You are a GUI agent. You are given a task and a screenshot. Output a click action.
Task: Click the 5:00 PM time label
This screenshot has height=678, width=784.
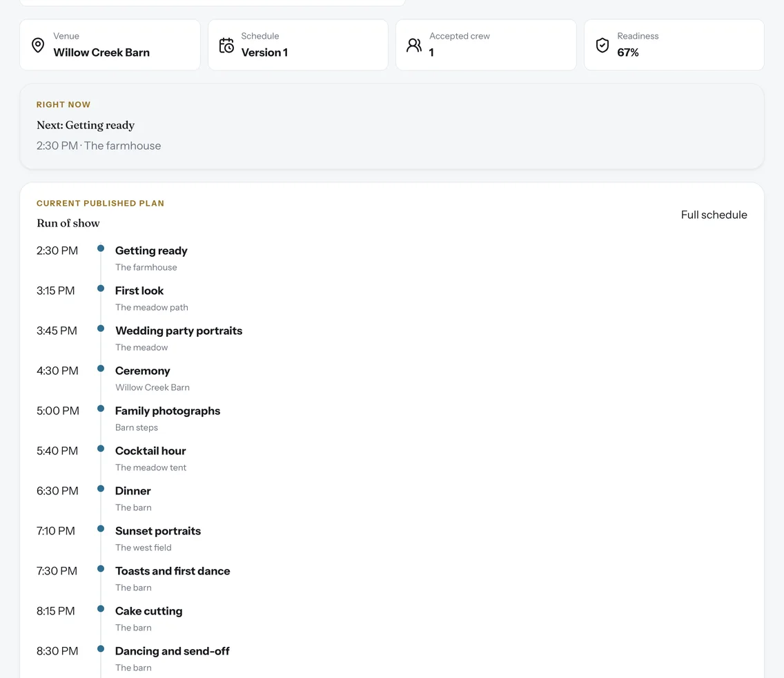[57, 411]
